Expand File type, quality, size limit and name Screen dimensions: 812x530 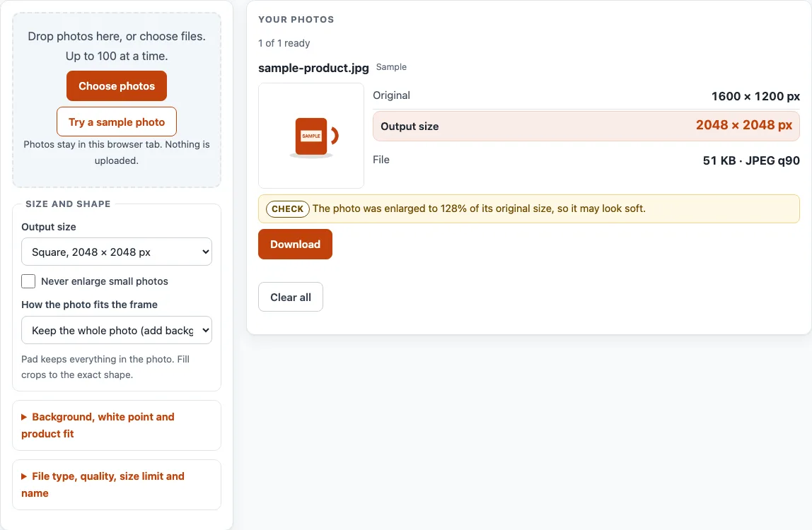point(117,485)
